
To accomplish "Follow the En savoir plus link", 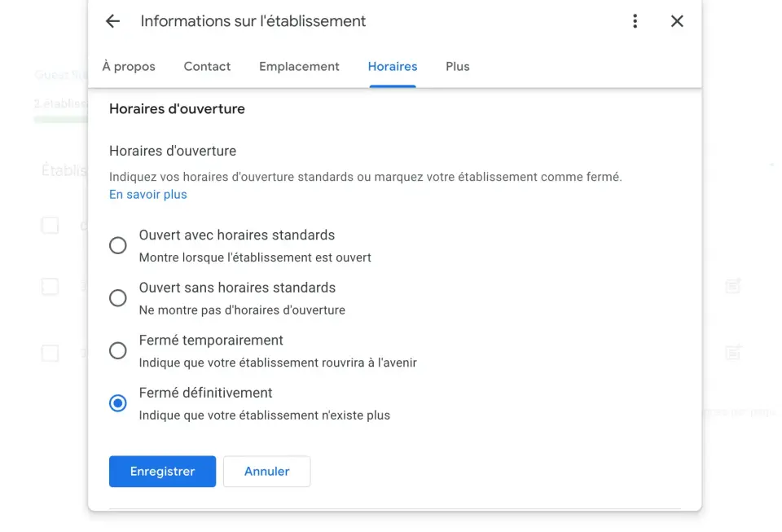I will coord(148,195).
